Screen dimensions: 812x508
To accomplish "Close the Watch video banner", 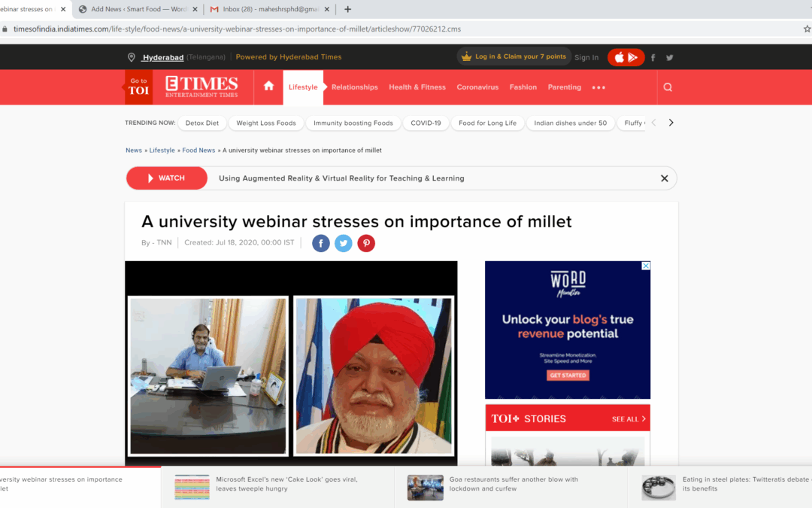I will point(664,178).
